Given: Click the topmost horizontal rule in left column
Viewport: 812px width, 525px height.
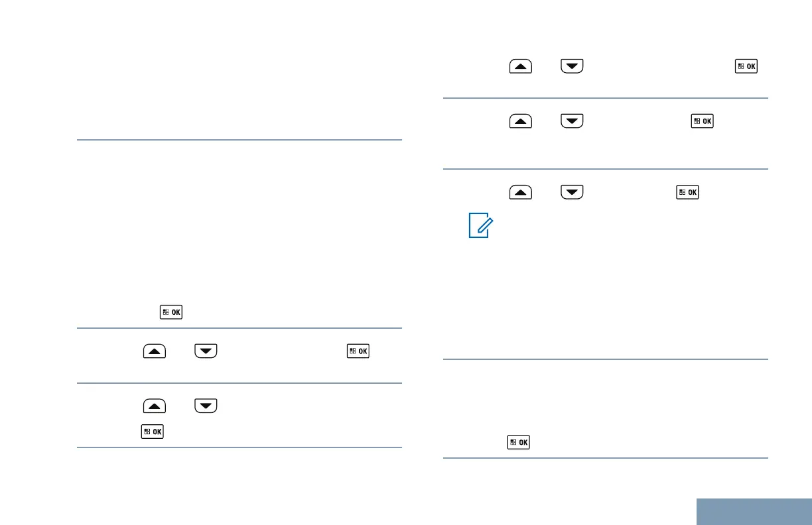Looking at the screenshot, I should tap(239, 140).
